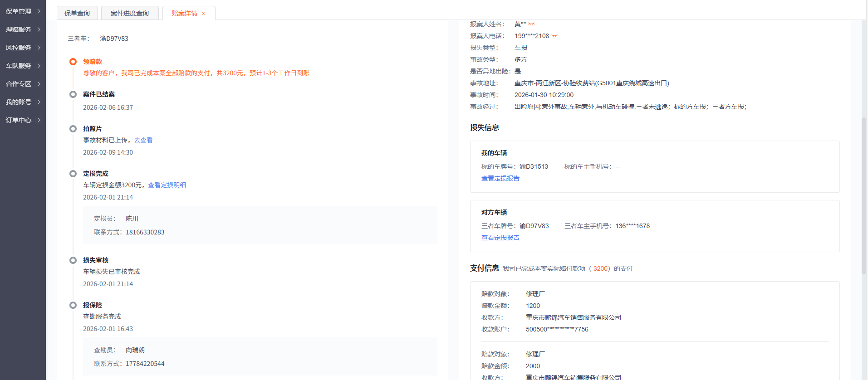This screenshot has height=380, width=868.
Task: Click the 领赔款 timeline step circle
Action: (73, 62)
